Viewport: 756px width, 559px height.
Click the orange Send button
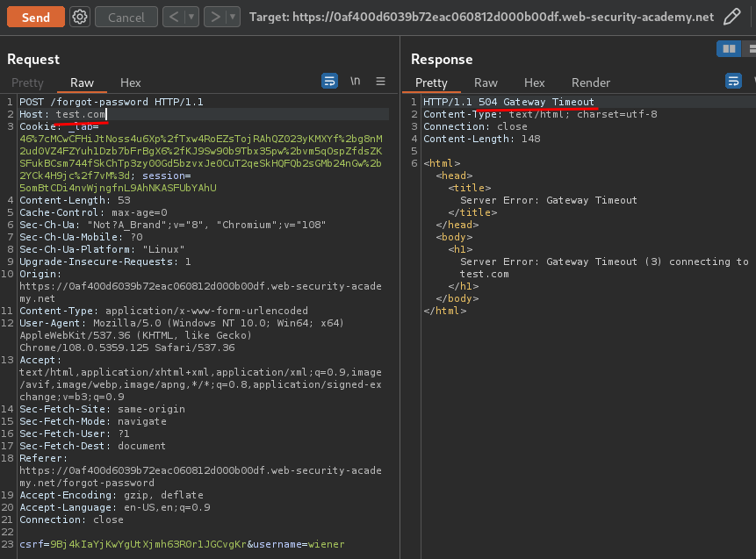click(x=36, y=18)
